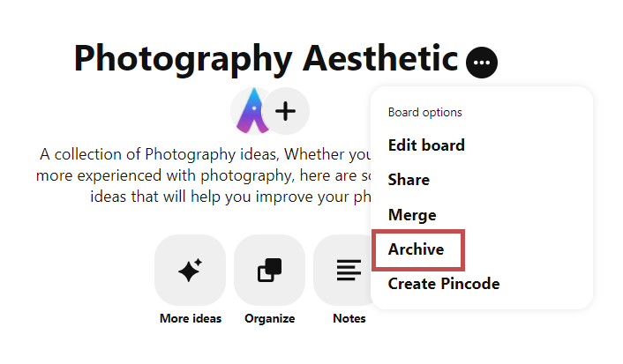Viewport: 623px width, 364px height.
Task: Open the board owner's profile avatar
Action: [251, 111]
